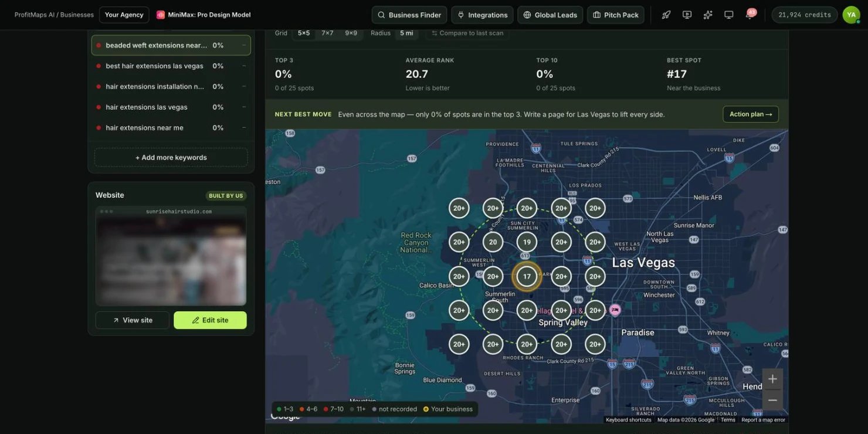The image size is (868, 434).
Task: Click the Pitch Pack briefcase icon
Action: pos(597,15)
